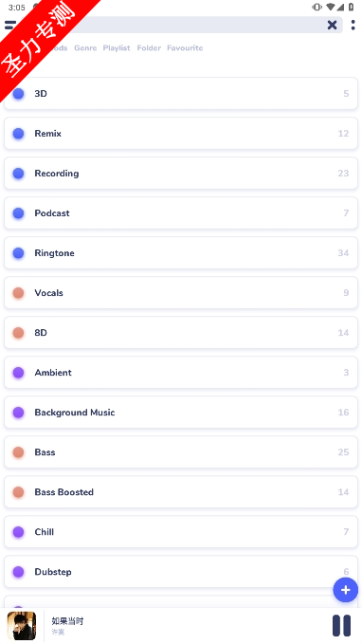Image resolution: width=362 pixels, height=644 pixels.
Task: Click the purple dot beside Dubstep
Action: coord(18,571)
